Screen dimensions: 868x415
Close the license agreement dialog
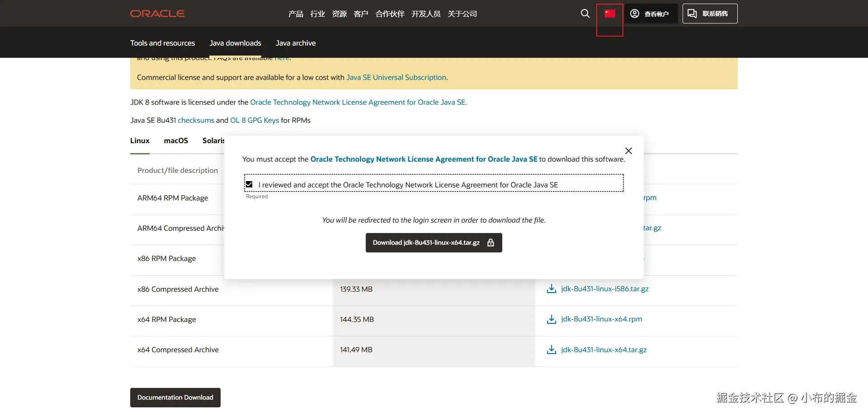(628, 151)
